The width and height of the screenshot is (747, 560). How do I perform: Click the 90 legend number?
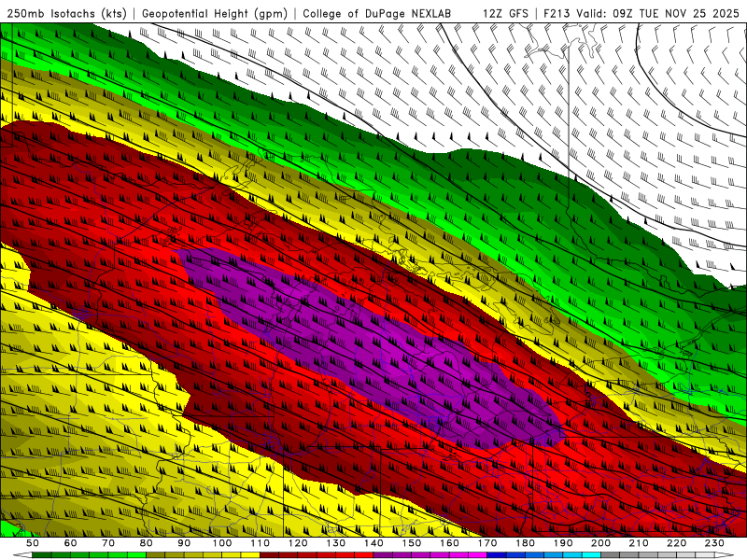tap(184, 543)
